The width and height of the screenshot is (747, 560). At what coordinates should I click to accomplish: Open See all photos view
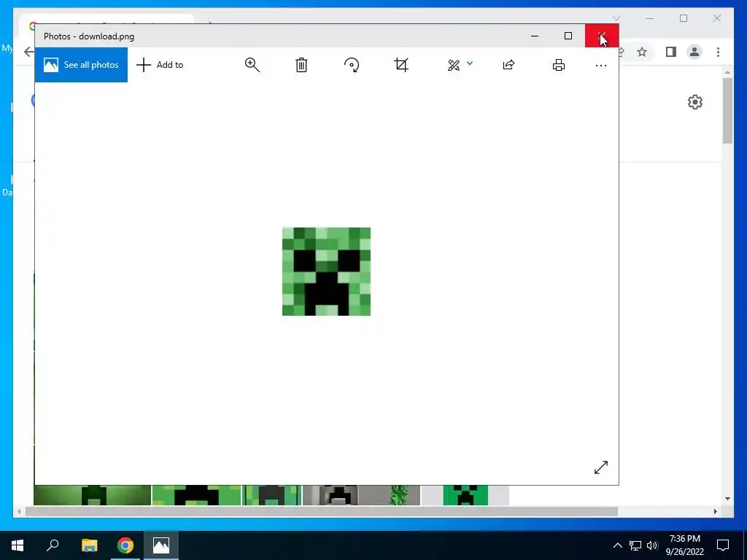tap(81, 65)
